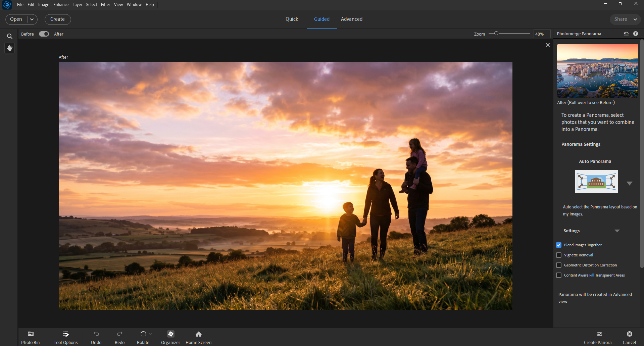Close the After preview with X
The height and width of the screenshot is (346, 644).
point(548,45)
